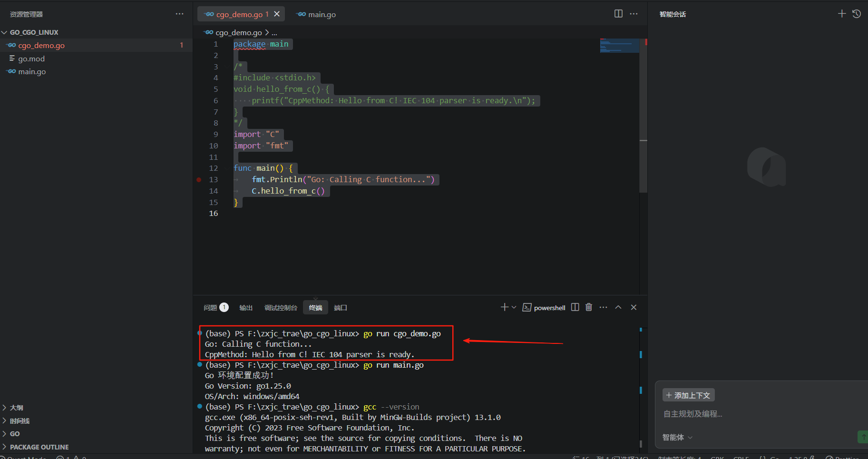Open the Explorer more actions menu
The image size is (868, 459).
(x=179, y=14)
